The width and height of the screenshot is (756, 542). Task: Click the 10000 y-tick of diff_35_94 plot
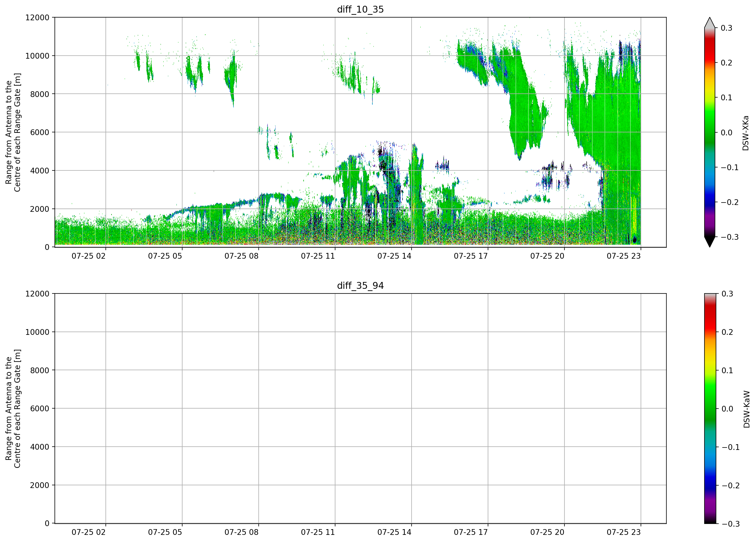[37, 332]
